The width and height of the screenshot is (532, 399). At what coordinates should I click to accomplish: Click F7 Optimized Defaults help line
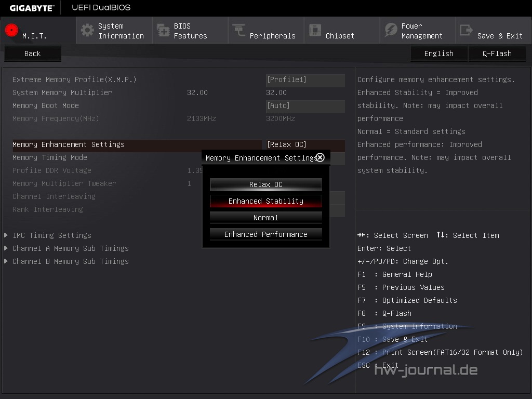(407, 300)
